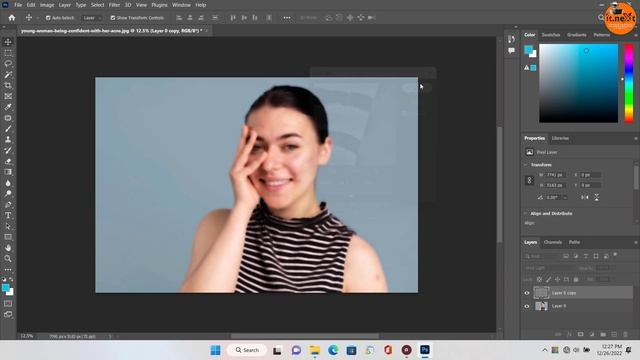Select the Hand tool
Image resolution: width=640 pixels, height=360 pixels.
pos(8,248)
